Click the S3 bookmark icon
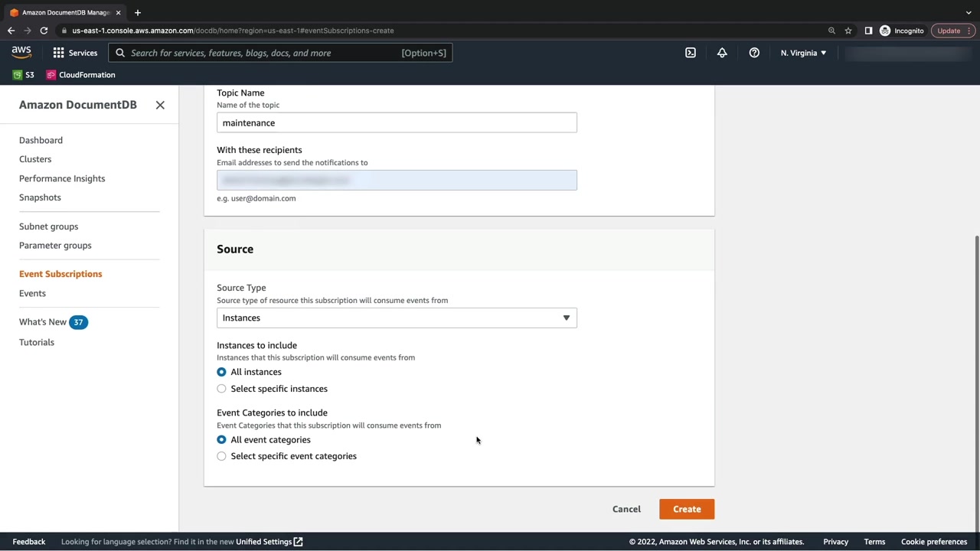 (18, 75)
